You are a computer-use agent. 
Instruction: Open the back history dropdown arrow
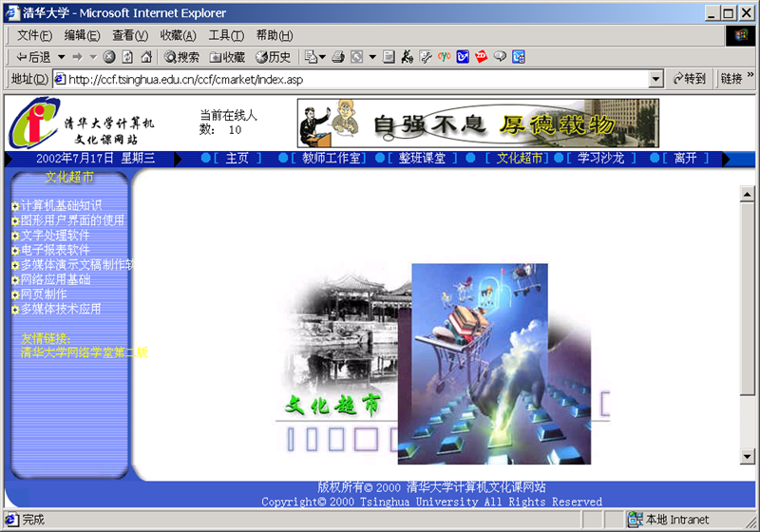point(61,57)
